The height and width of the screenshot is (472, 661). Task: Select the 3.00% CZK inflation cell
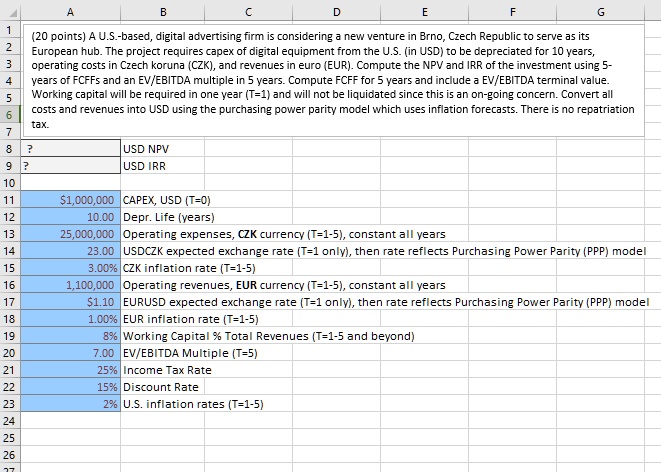pyautogui.click(x=71, y=268)
